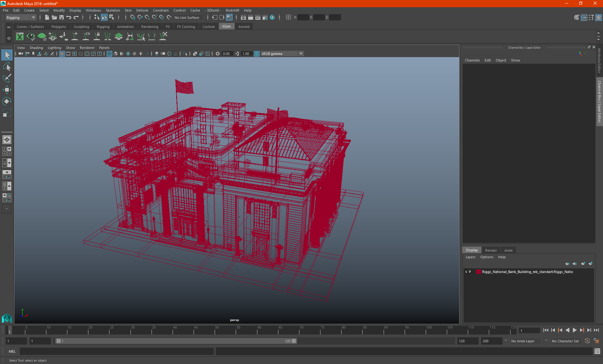The image size is (603, 364).
Task: Open the shelf options gear menu
Action: coord(9,38)
